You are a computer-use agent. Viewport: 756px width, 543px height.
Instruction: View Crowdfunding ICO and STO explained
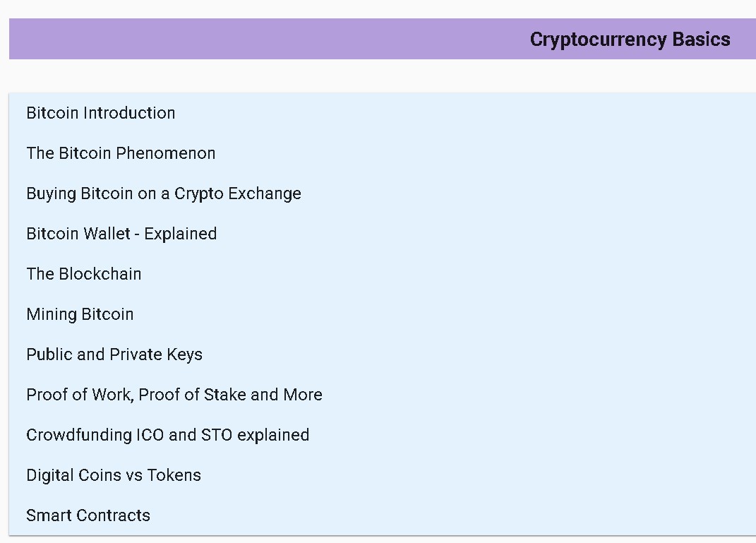pos(168,435)
